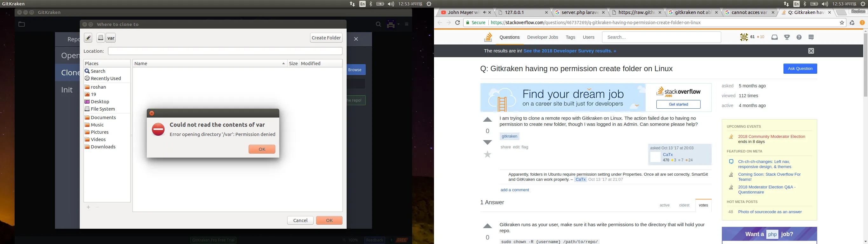Click the Create Folder button
Image resolution: width=868 pixels, height=244 pixels.
click(x=326, y=38)
